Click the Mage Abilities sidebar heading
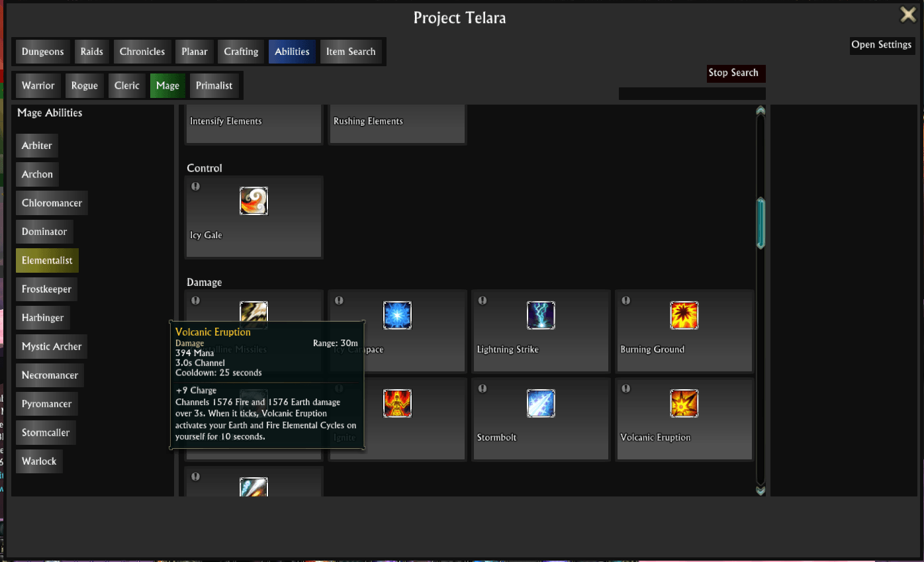This screenshot has width=924, height=562. coord(50,113)
